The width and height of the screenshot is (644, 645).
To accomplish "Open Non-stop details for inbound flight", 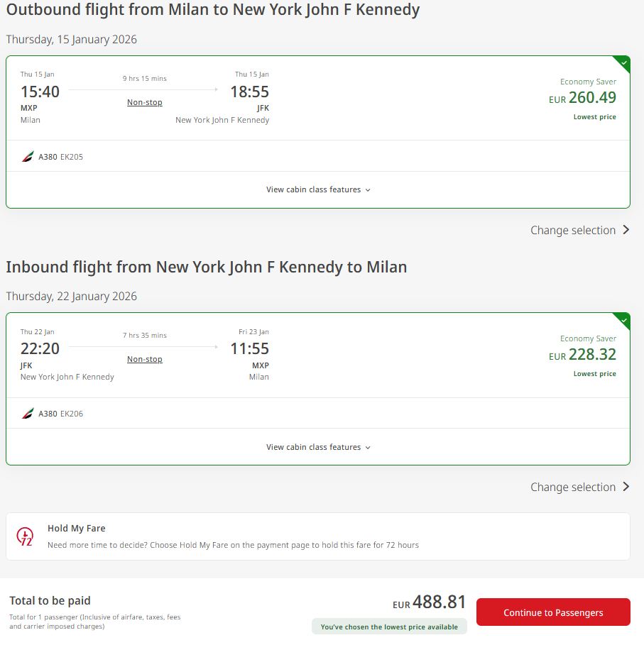I will [x=145, y=359].
